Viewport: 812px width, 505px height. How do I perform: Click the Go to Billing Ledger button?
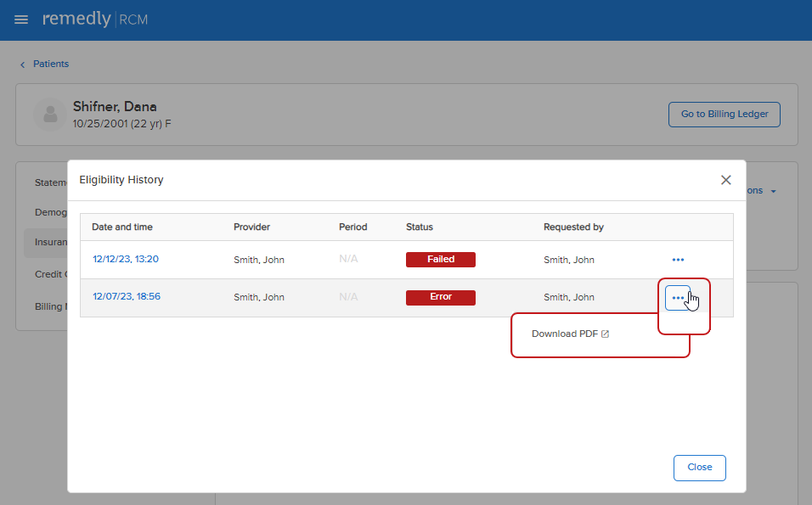[x=724, y=115]
